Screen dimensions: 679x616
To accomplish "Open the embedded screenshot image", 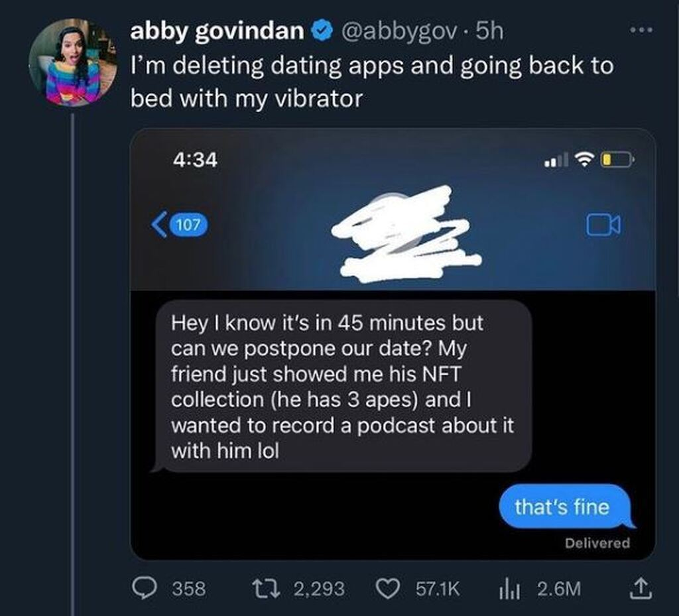I will tap(393, 344).
